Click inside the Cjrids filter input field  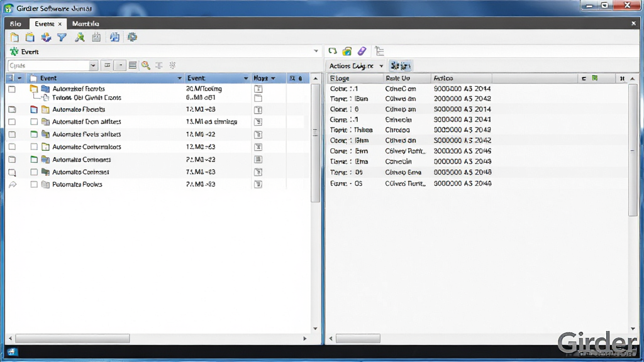[48, 65]
